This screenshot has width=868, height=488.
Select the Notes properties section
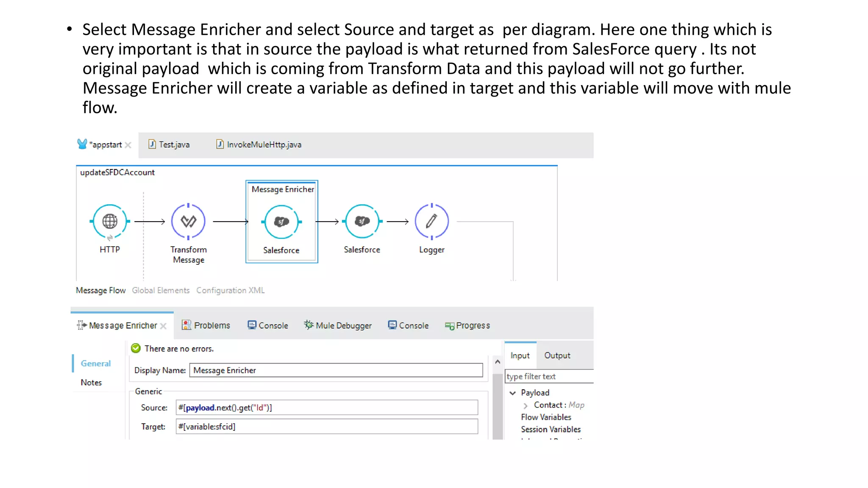(91, 383)
